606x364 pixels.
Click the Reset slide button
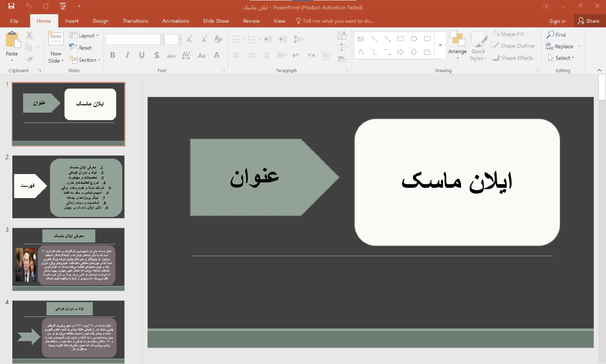click(x=80, y=48)
